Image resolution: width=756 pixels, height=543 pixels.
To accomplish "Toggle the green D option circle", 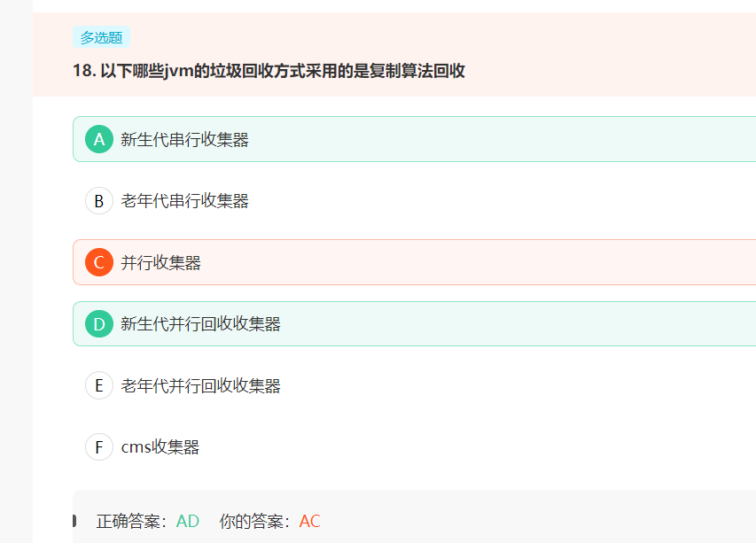I will coord(99,324).
